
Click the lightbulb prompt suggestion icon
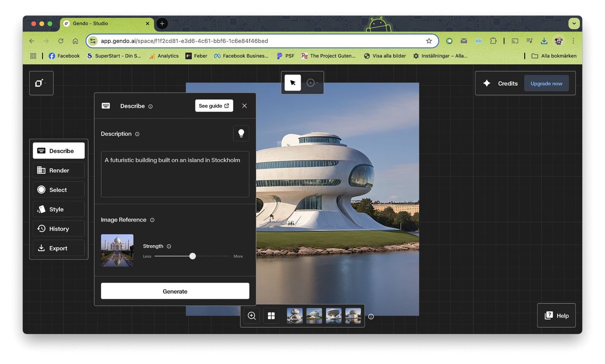click(x=241, y=134)
